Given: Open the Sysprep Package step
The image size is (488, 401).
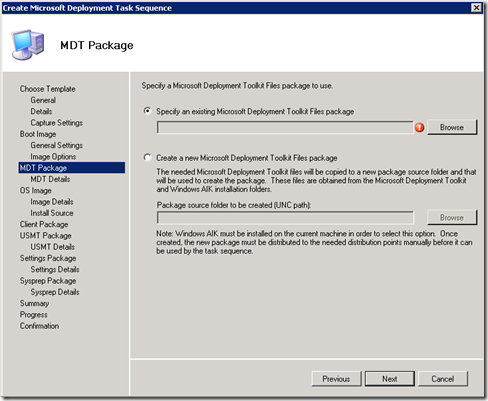Looking at the screenshot, I should pos(48,281).
